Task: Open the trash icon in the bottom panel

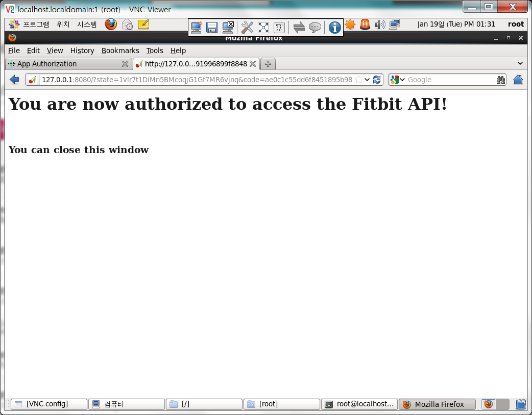Action: tap(521, 404)
